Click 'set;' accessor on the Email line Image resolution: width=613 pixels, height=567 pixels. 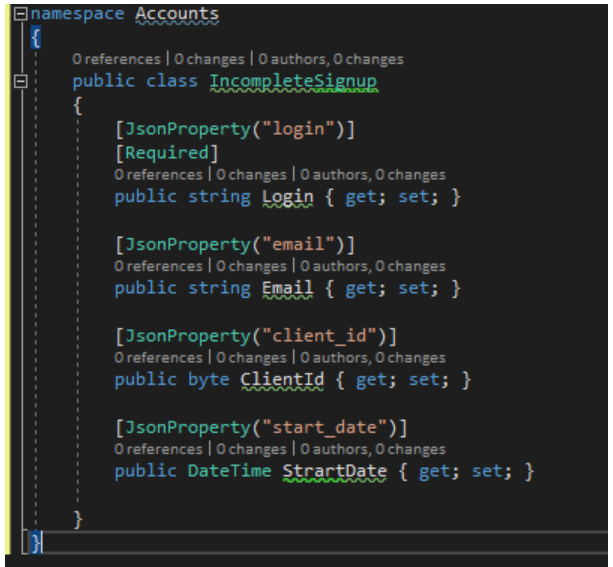pyautogui.click(x=418, y=288)
